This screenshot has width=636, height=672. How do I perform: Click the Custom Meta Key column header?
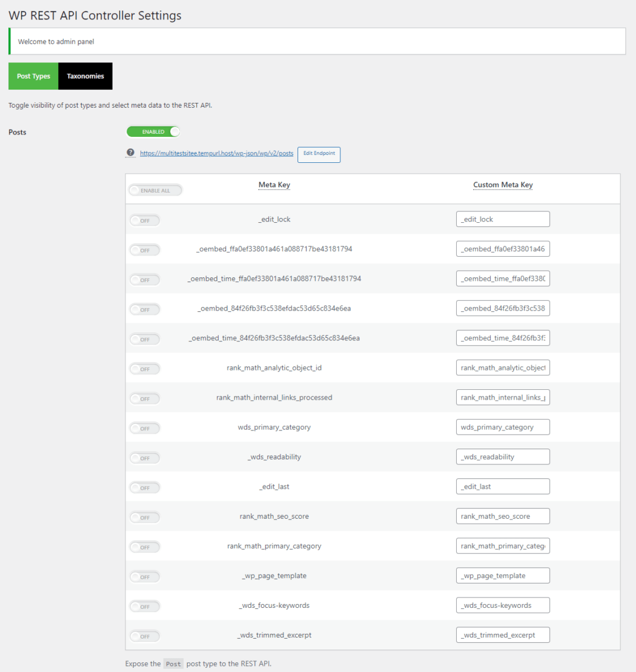503,185
